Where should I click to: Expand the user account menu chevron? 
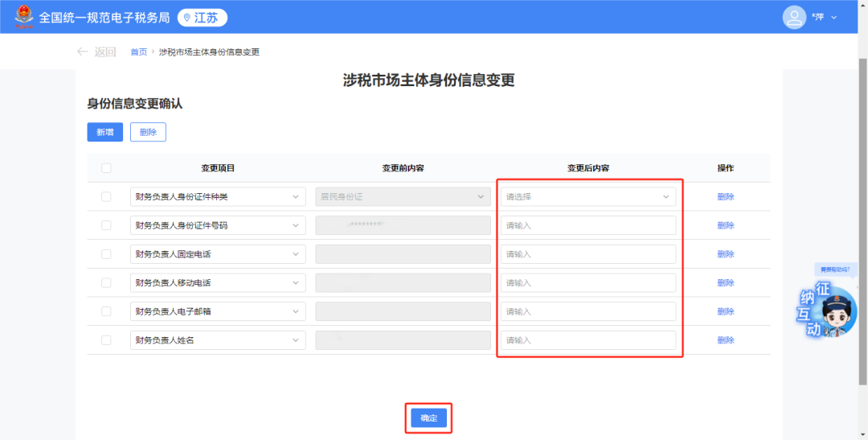click(x=833, y=18)
